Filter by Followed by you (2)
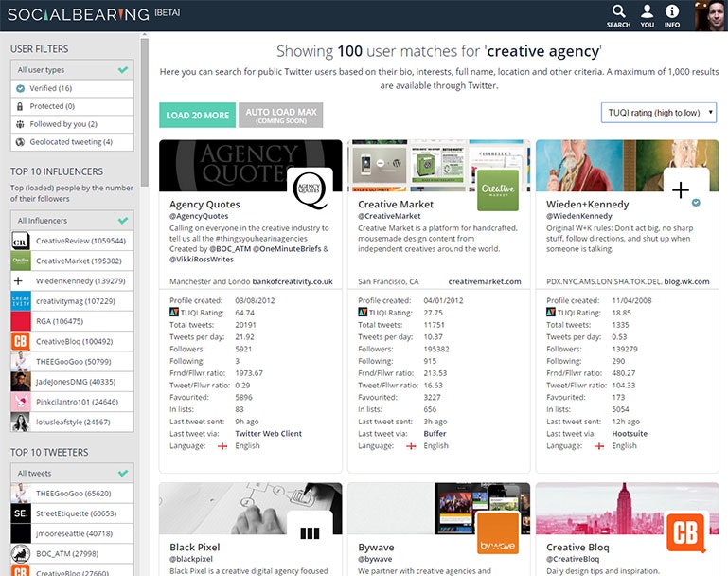The width and height of the screenshot is (728, 576). point(72,124)
